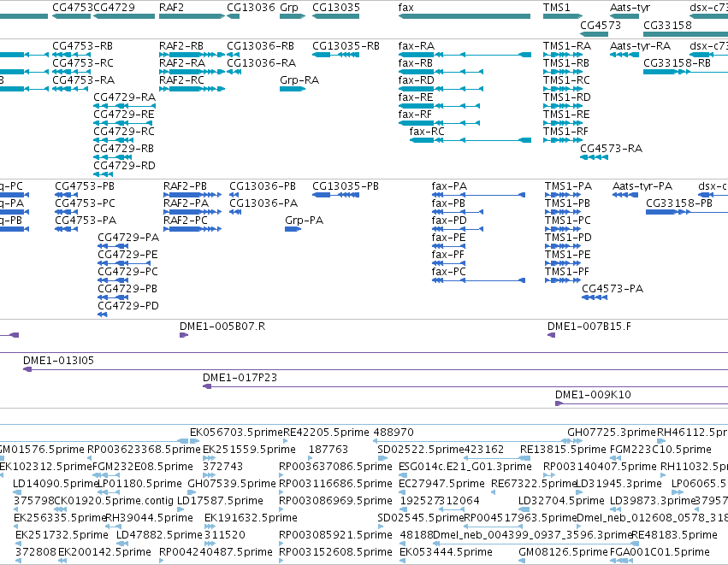
Task: Select the CG33158 gene label
Action: (x=667, y=25)
